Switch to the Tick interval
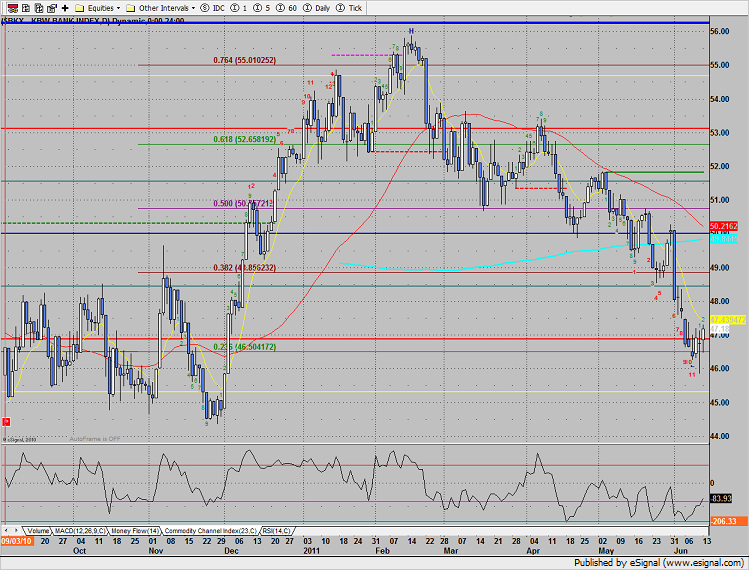This screenshot has width=749, height=570. (349, 8)
